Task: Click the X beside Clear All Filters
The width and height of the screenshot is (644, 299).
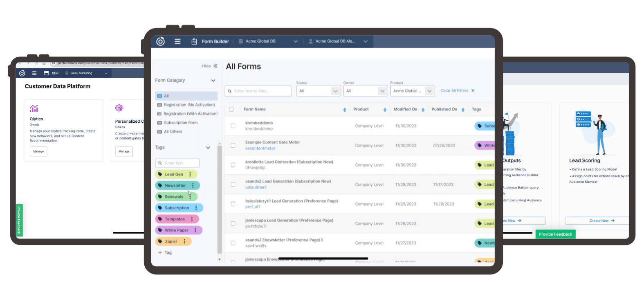Action: click(473, 91)
